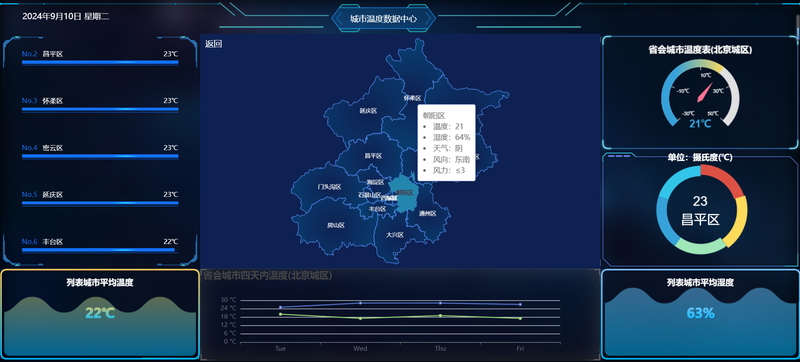Image resolution: width=800 pixels, height=362 pixels.
Task: Click the Wed point on the blue line
Action: coord(360,303)
